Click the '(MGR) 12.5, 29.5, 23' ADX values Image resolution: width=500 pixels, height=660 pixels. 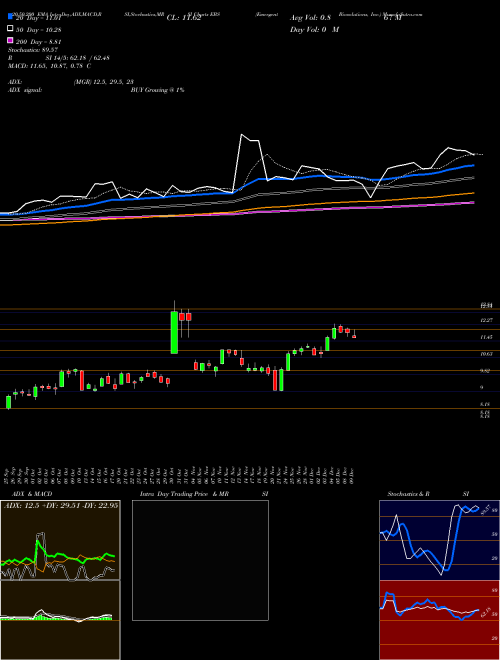[x=104, y=82]
